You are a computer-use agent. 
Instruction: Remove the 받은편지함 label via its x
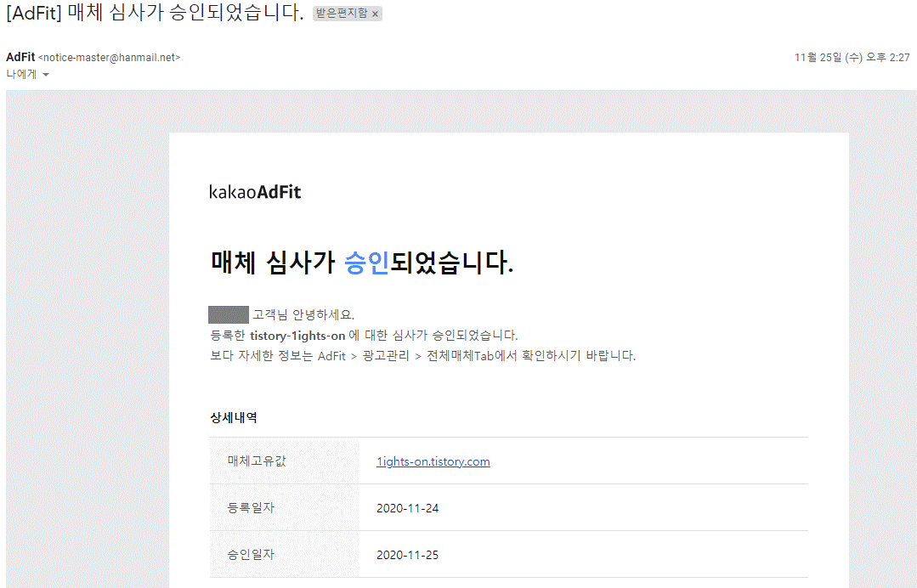point(375,14)
